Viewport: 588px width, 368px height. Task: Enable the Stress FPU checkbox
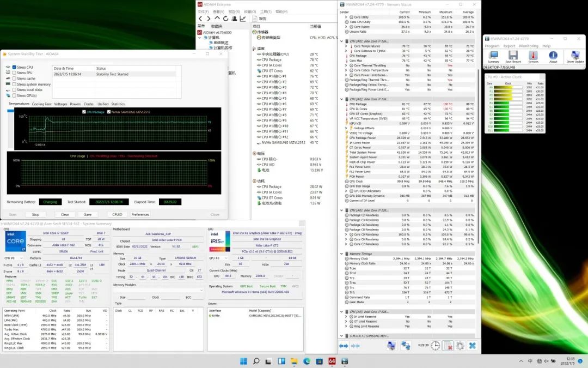tap(14, 73)
